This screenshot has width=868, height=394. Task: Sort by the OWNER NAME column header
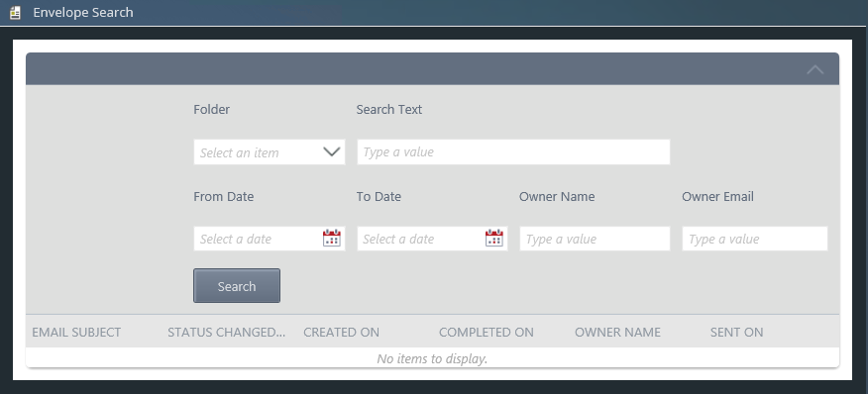coord(617,332)
